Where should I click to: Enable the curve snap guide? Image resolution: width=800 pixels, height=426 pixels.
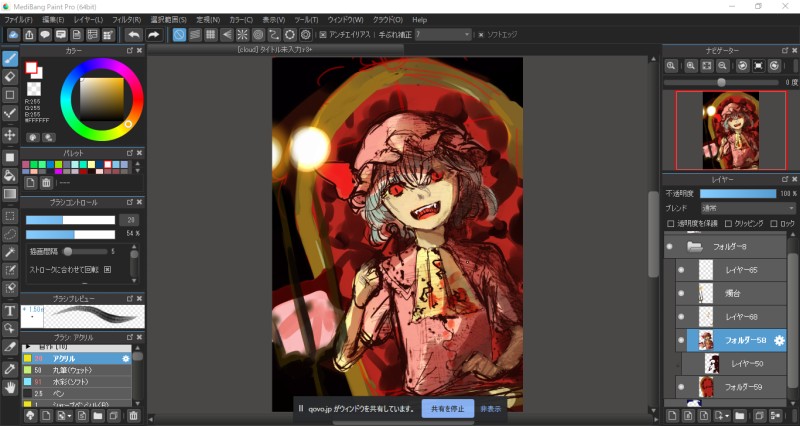274,35
